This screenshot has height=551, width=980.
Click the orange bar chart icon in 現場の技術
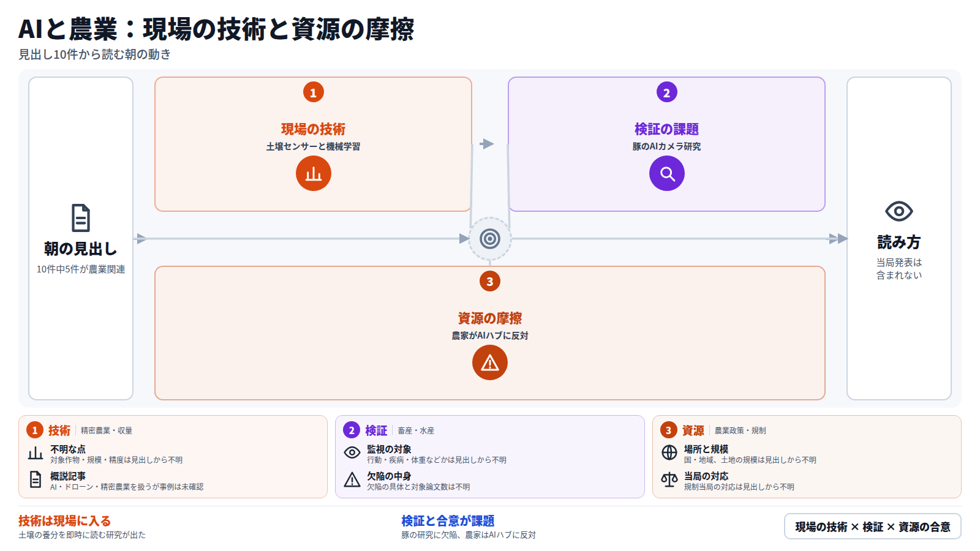pos(314,173)
